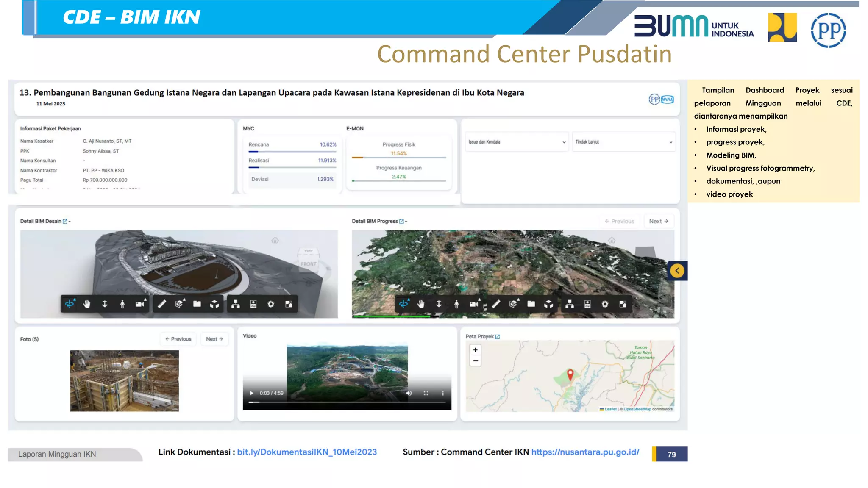Select Orbit tool in BIM Desain viewer
Viewport: 868px width, 488px height.
(x=70, y=304)
